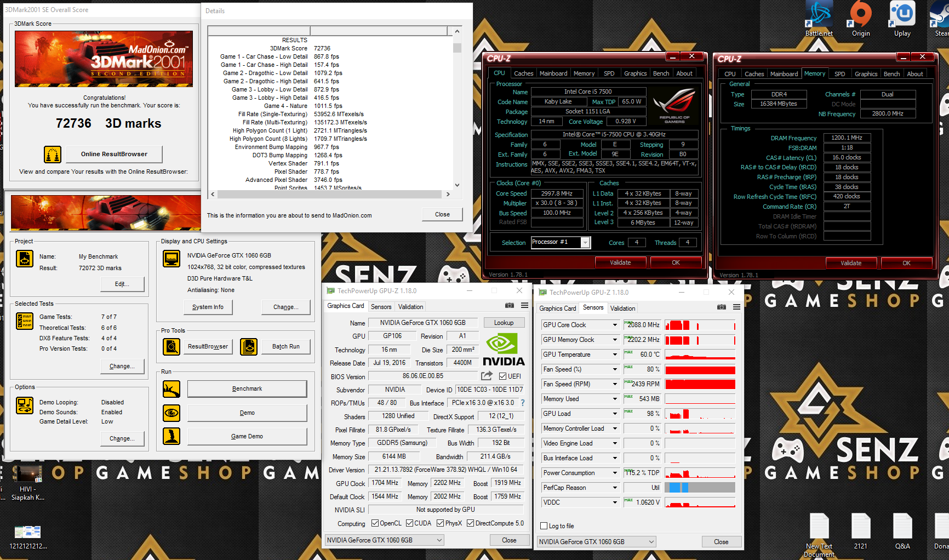Take a screenshot with GPU-Z Graphics Card camera icon
The width and height of the screenshot is (949, 560).
(x=510, y=306)
